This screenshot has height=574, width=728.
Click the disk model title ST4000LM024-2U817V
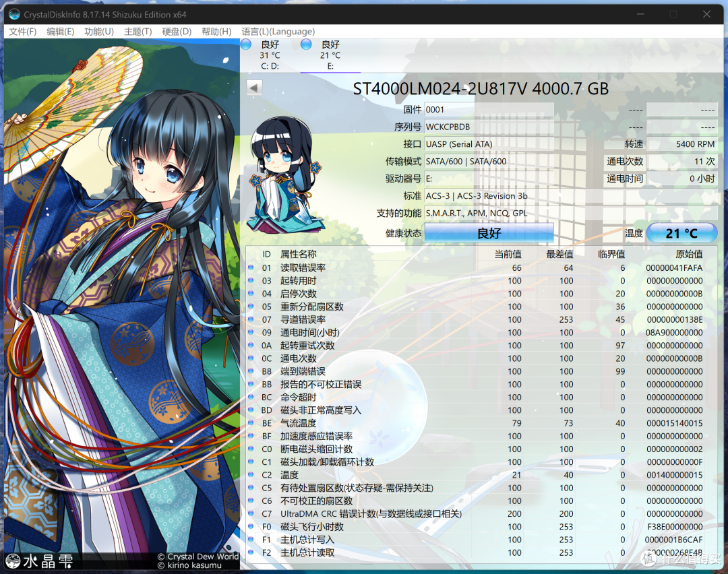pyautogui.click(x=481, y=88)
